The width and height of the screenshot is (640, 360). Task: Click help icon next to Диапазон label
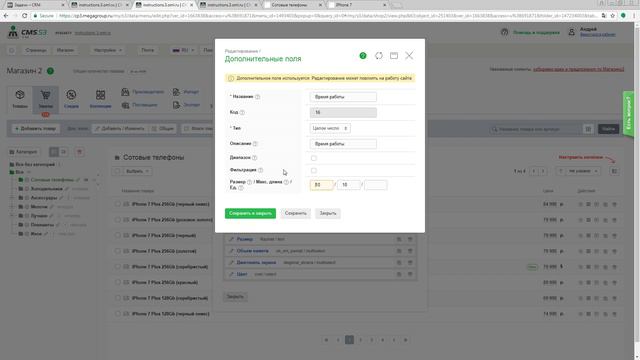(255, 158)
